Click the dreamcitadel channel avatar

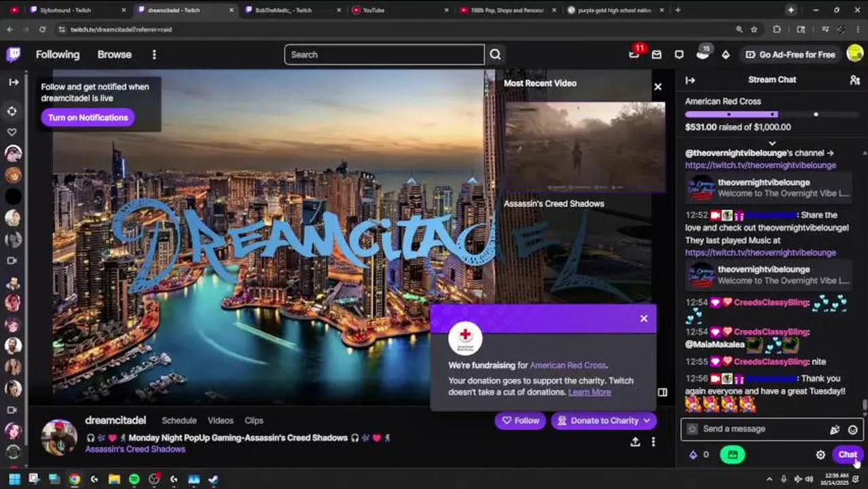pyautogui.click(x=59, y=437)
